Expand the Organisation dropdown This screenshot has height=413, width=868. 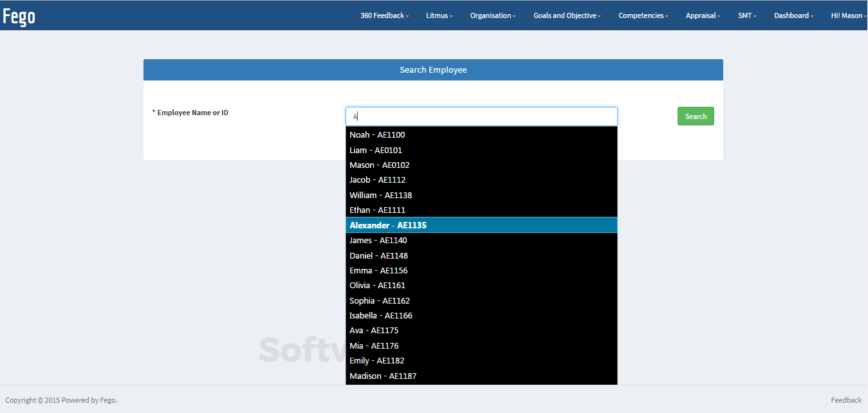coord(492,15)
